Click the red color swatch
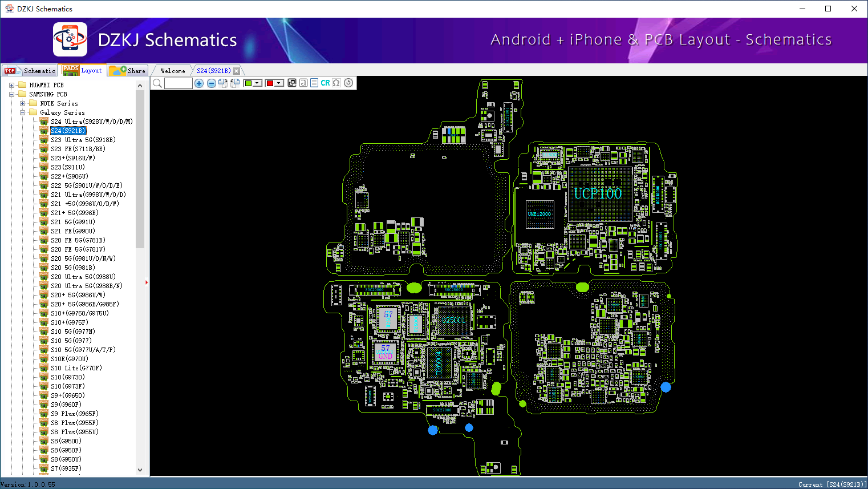 270,83
